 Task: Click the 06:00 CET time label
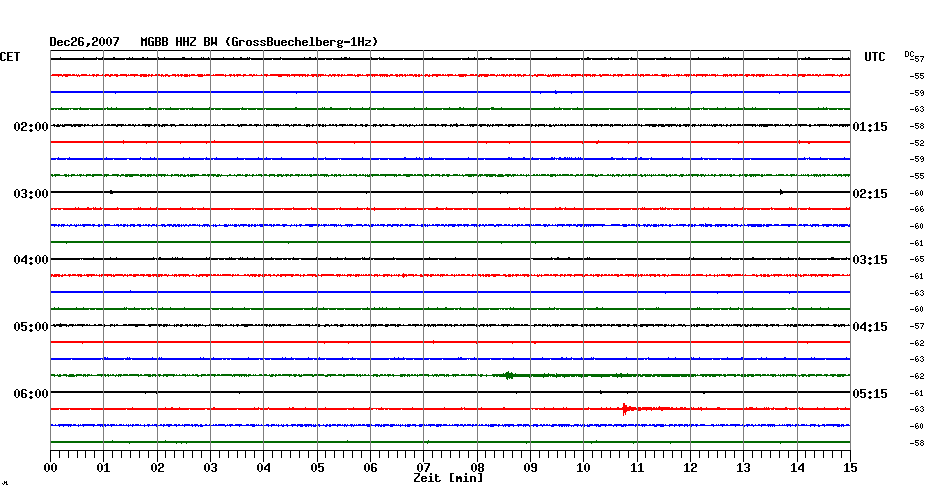31,394
